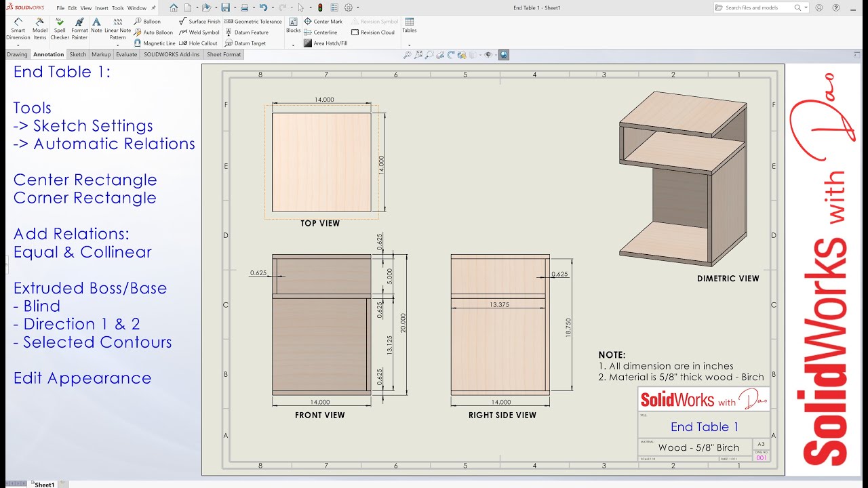Apply Area Hatch/Fill
The image size is (868, 488).
pyautogui.click(x=325, y=43)
